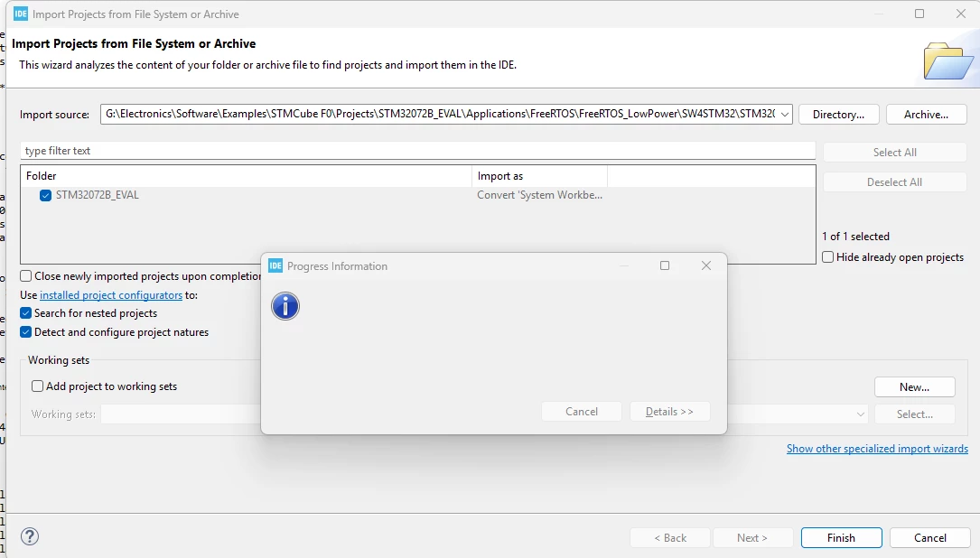Click the < Back button
The height and width of the screenshot is (558, 980).
click(x=670, y=537)
